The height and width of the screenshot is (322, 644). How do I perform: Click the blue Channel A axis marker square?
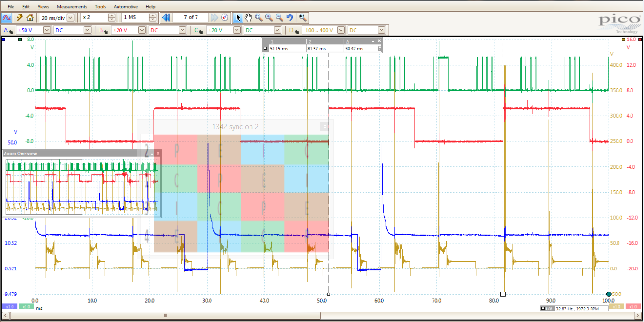pyautogui.click(x=4, y=40)
